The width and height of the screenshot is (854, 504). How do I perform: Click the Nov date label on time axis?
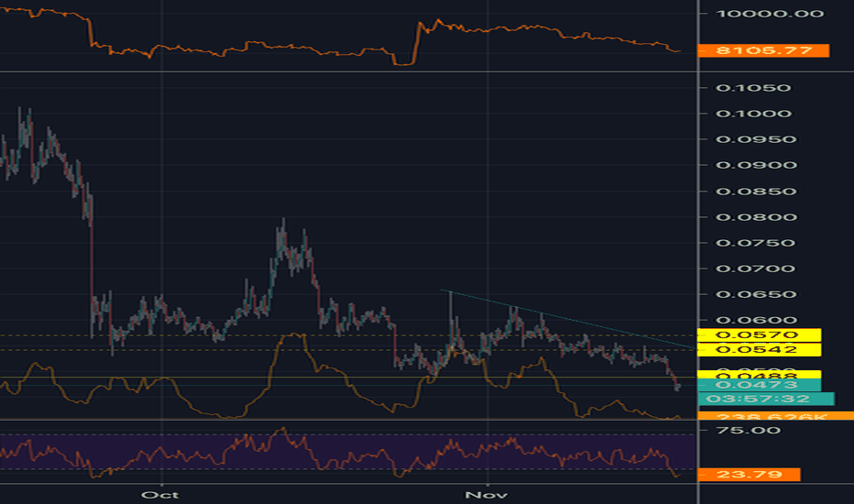[x=486, y=495]
